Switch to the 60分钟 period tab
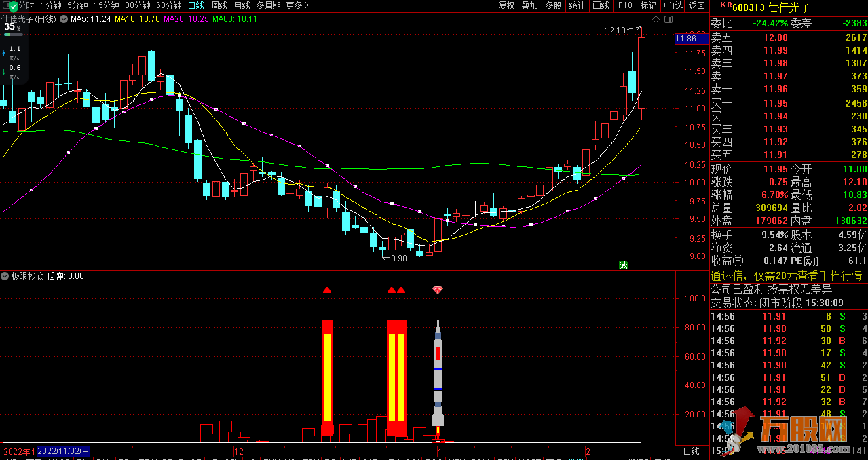Viewport: 868px width, 460px height. 168,5
